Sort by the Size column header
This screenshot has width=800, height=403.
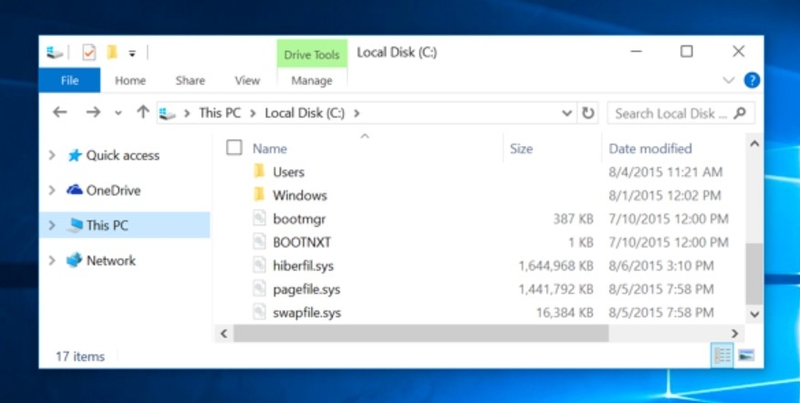[521, 149]
